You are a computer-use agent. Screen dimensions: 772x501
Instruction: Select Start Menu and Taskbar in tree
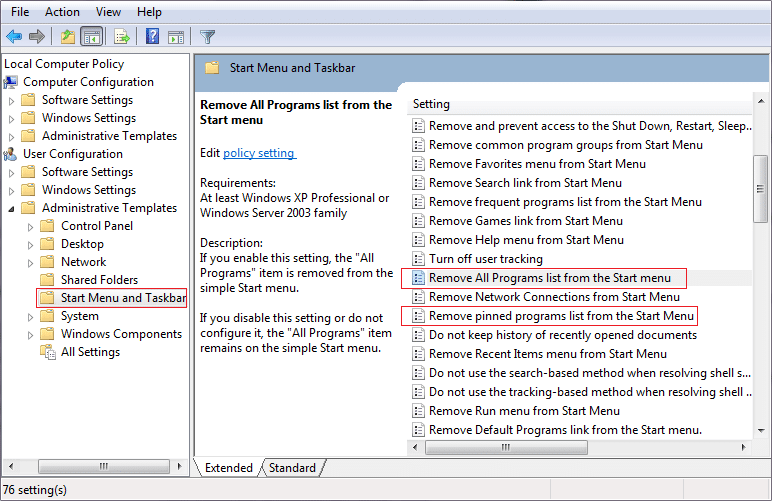pyautogui.click(x=123, y=298)
